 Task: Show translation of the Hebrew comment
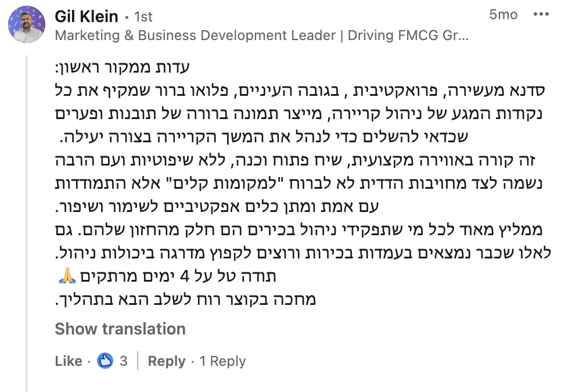click(x=120, y=329)
